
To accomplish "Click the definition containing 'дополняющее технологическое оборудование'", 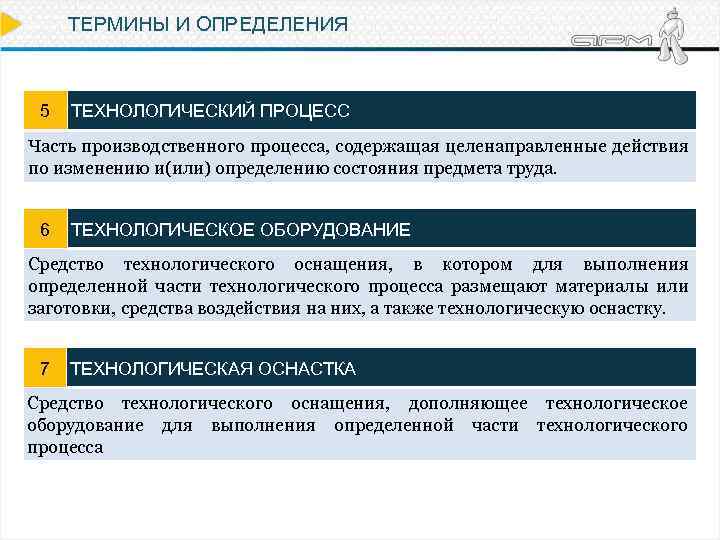I will click(360, 425).
